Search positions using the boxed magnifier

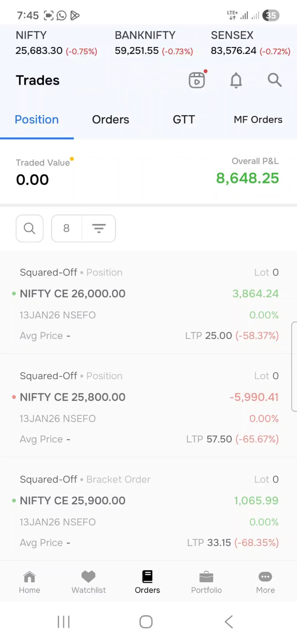[30, 228]
